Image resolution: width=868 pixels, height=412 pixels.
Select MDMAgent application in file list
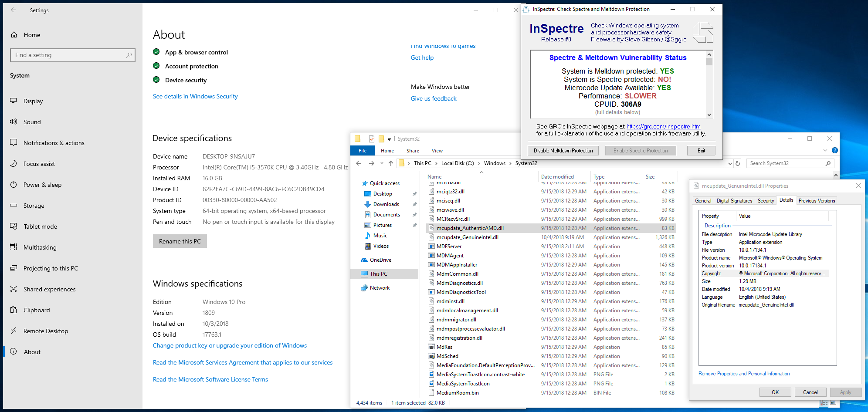point(551,256)
